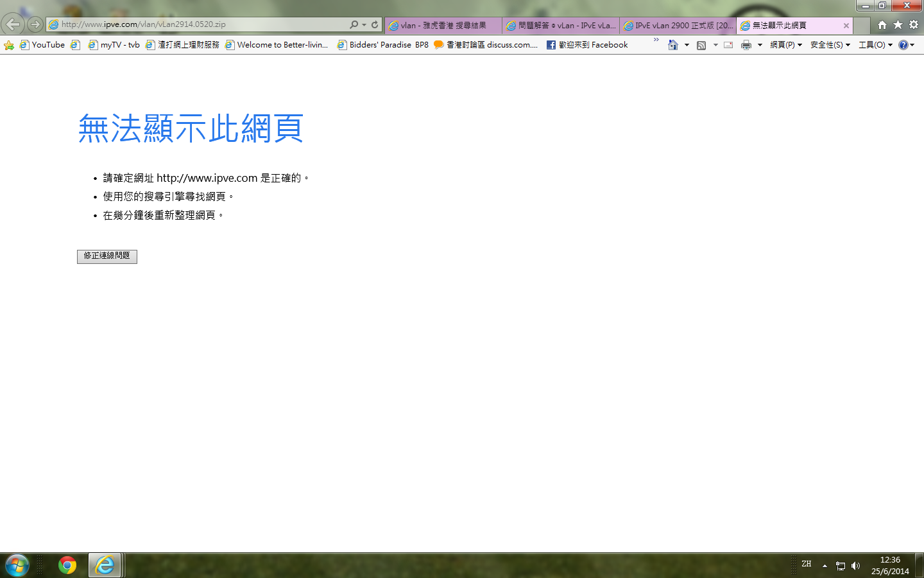Open the Home icon near the window controls
The width and height of the screenshot is (924, 578).
tap(882, 24)
